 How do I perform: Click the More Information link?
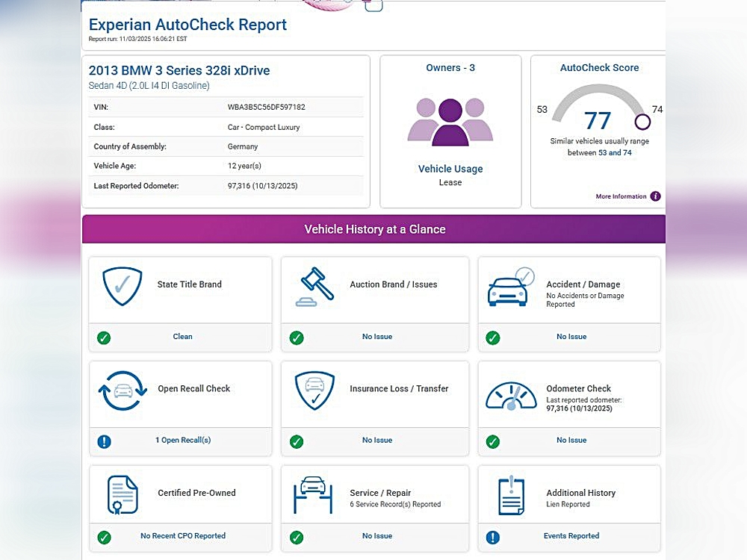pyautogui.click(x=621, y=197)
